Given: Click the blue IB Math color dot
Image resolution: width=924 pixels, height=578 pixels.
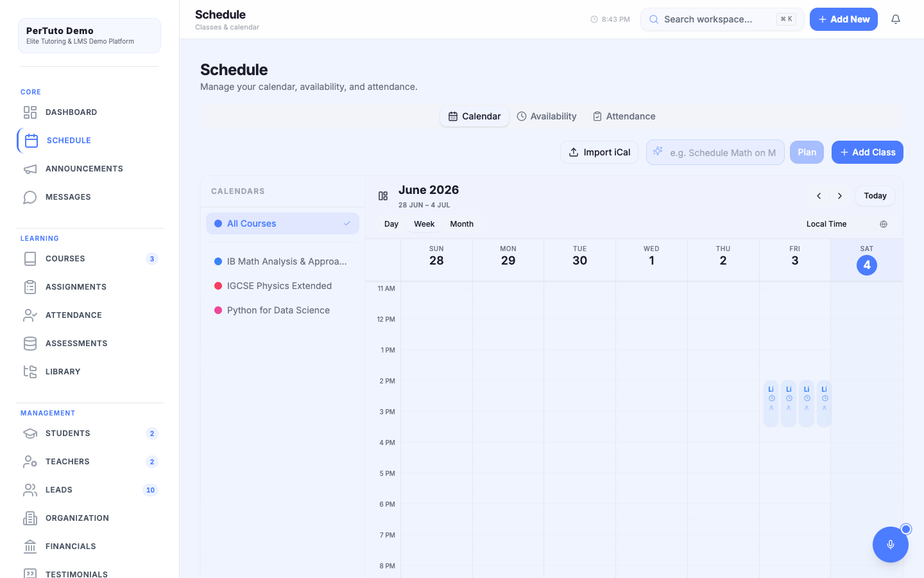Looking at the screenshot, I should point(218,261).
